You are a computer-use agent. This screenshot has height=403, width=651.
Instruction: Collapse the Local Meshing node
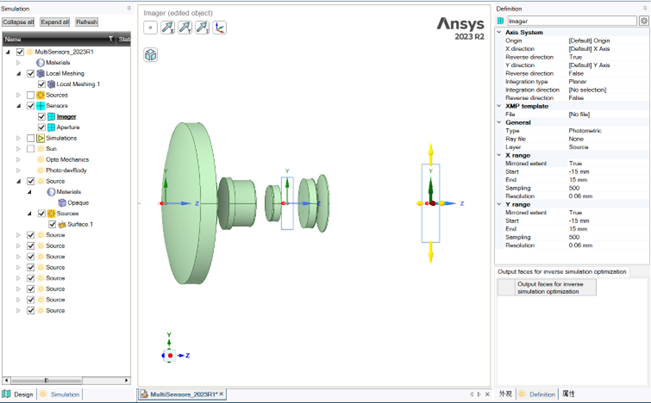pos(19,73)
